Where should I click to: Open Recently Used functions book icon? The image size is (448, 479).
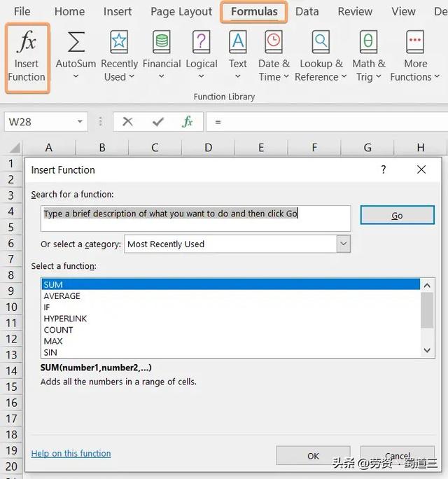119,41
